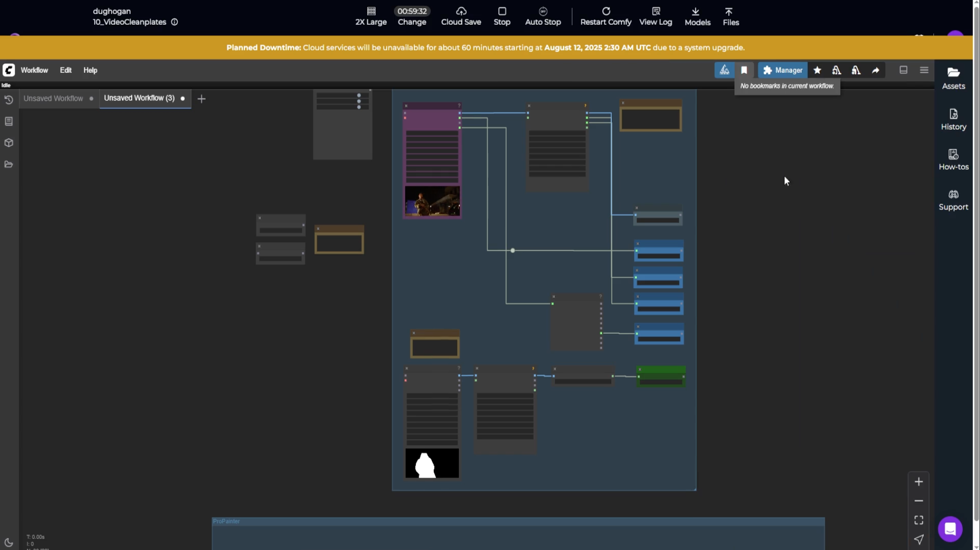
Task: Click the share arrow icon in the toolbar
Action: pyautogui.click(x=875, y=70)
